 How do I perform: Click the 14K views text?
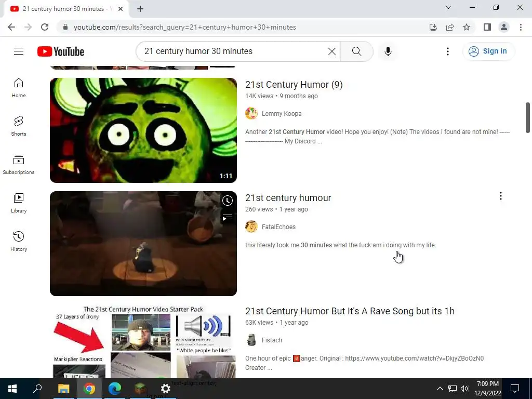[259, 96]
